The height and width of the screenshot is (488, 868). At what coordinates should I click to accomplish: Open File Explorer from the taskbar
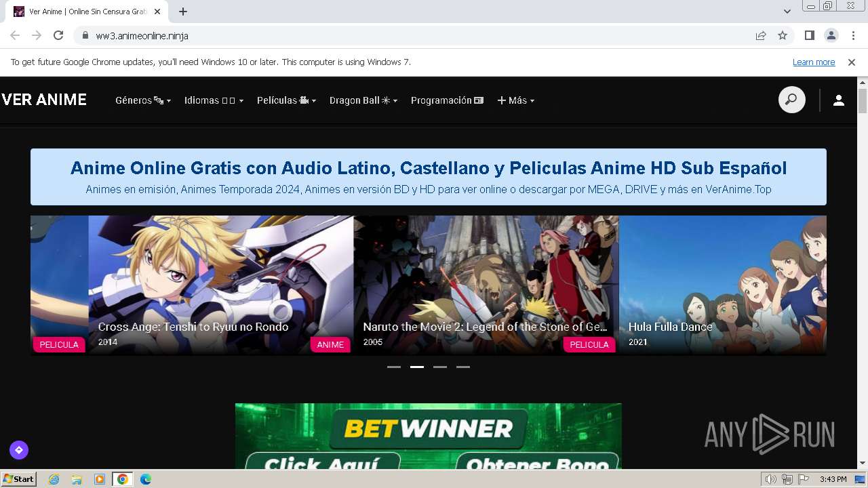(77, 479)
